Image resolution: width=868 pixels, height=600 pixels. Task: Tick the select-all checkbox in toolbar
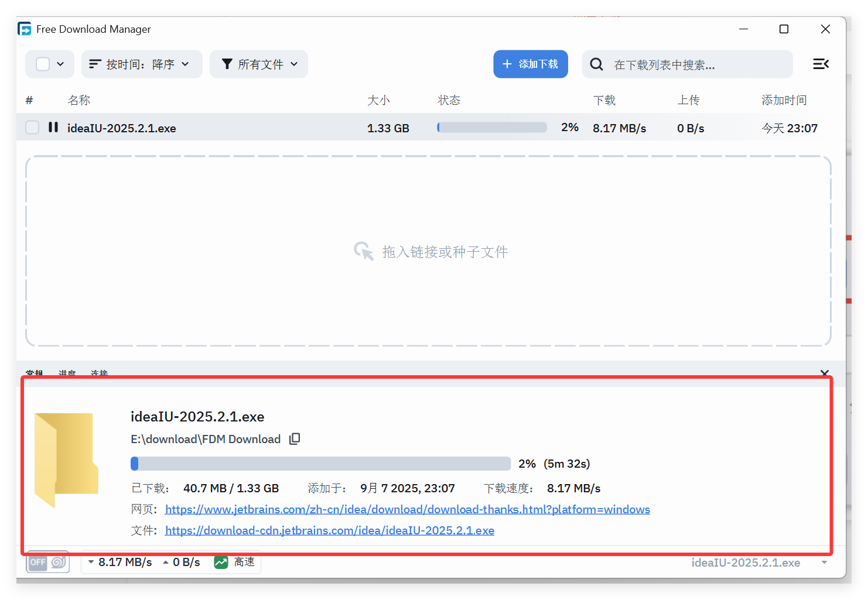tap(43, 64)
